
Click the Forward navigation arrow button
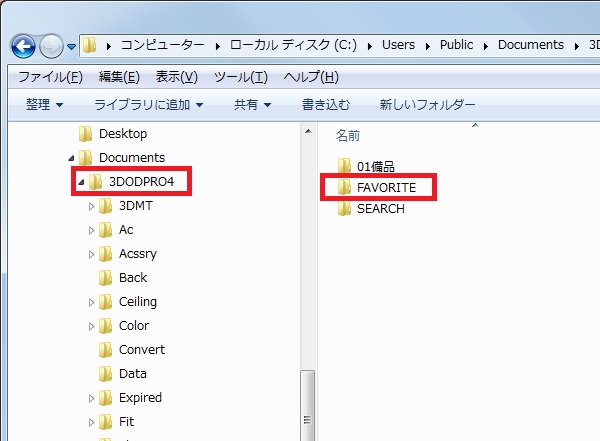tap(52, 47)
